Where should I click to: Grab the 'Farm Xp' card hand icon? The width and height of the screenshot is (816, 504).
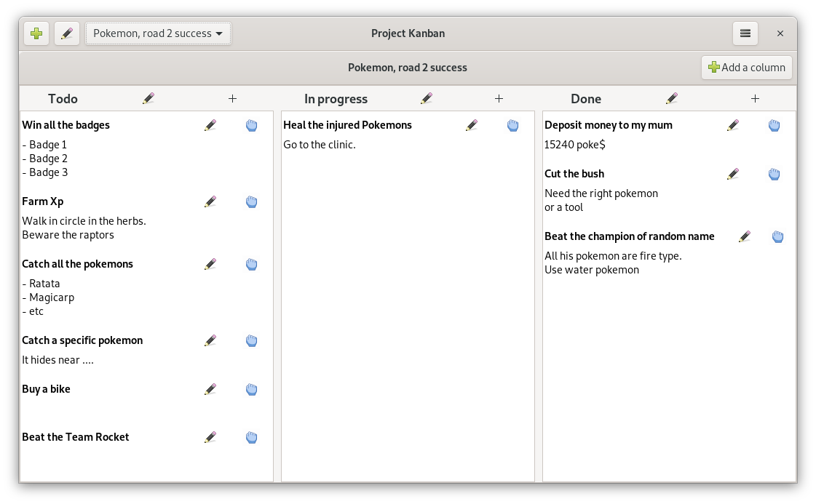pos(251,201)
